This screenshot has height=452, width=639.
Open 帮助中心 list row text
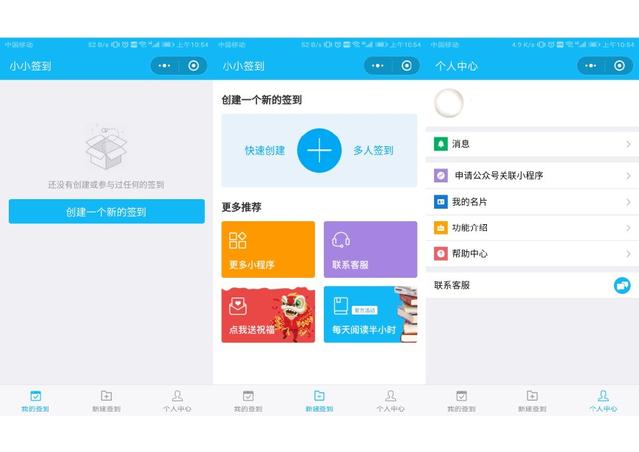[x=469, y=254]
